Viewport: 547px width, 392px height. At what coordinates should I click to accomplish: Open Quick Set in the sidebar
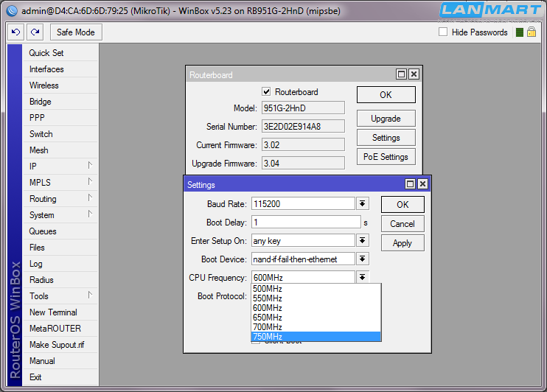[60, 53]
